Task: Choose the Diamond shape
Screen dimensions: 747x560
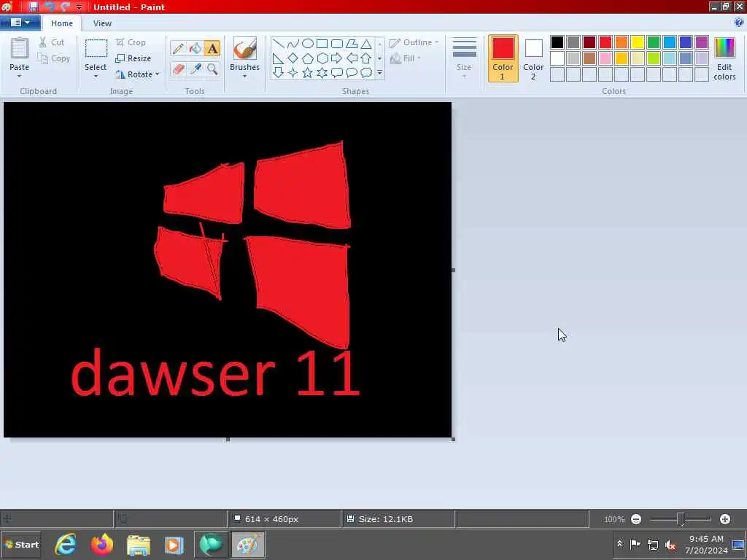Action: [293, 58]
